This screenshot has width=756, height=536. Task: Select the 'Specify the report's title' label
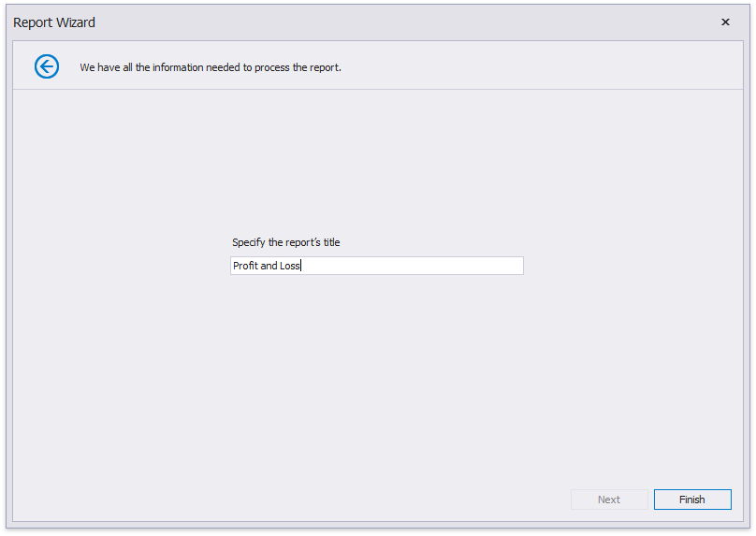coord(285,242)
